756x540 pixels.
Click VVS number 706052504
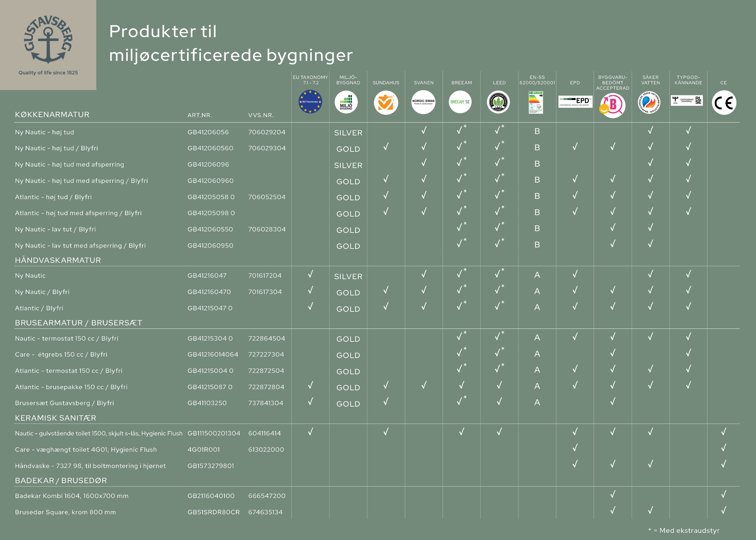click(267, 197)
